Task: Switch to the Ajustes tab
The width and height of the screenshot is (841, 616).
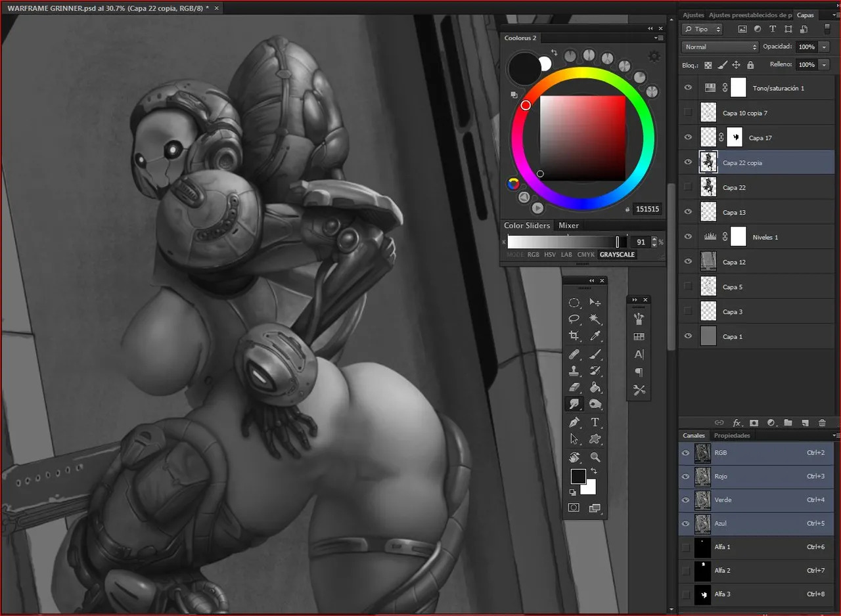Action: coord(693,14)
